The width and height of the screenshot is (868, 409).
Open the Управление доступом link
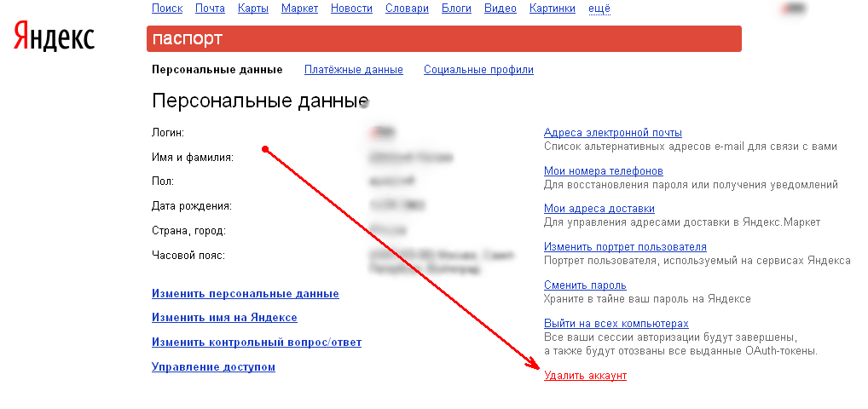[x=213, y=367]
